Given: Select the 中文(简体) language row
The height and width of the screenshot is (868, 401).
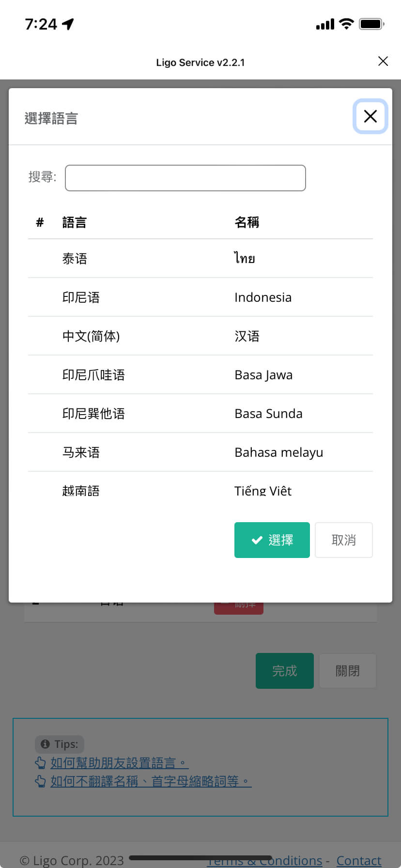Looking at the screenshot, I should pos(200,336).
